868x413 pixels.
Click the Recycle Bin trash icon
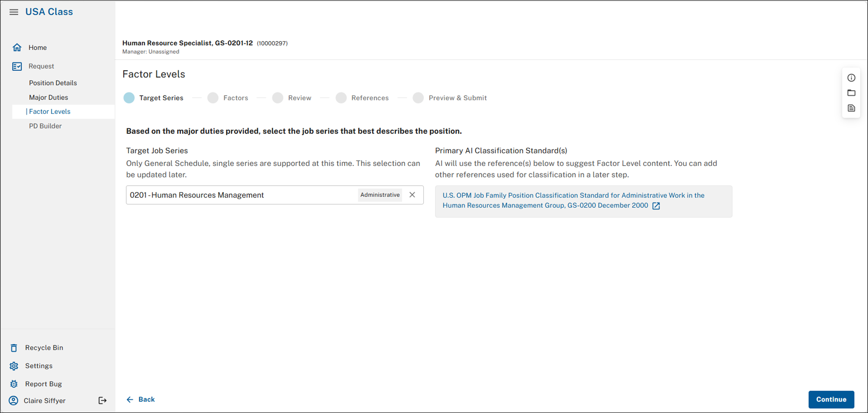pos(14,348)
